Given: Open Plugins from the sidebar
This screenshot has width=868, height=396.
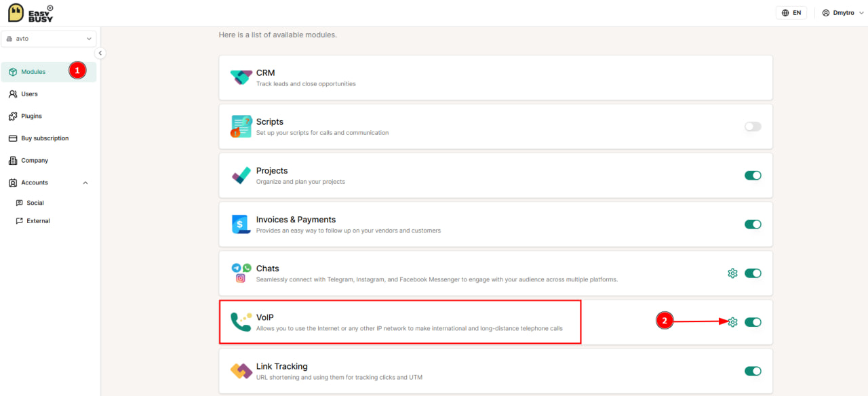Looking at the screenshot, I should click(31, 116).
